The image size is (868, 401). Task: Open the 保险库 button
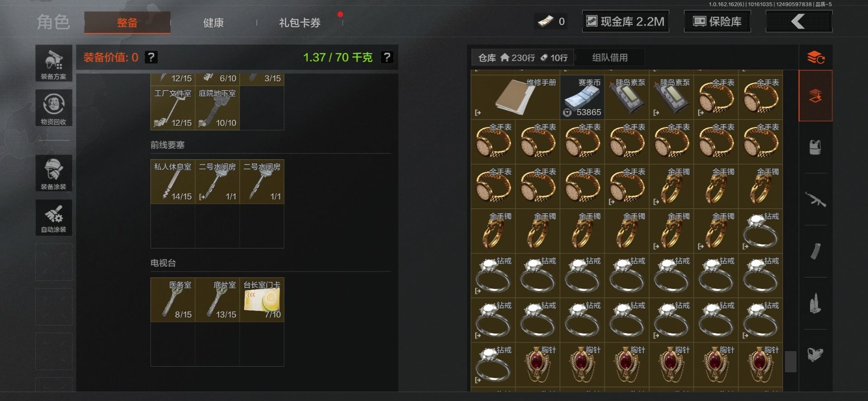717,21
